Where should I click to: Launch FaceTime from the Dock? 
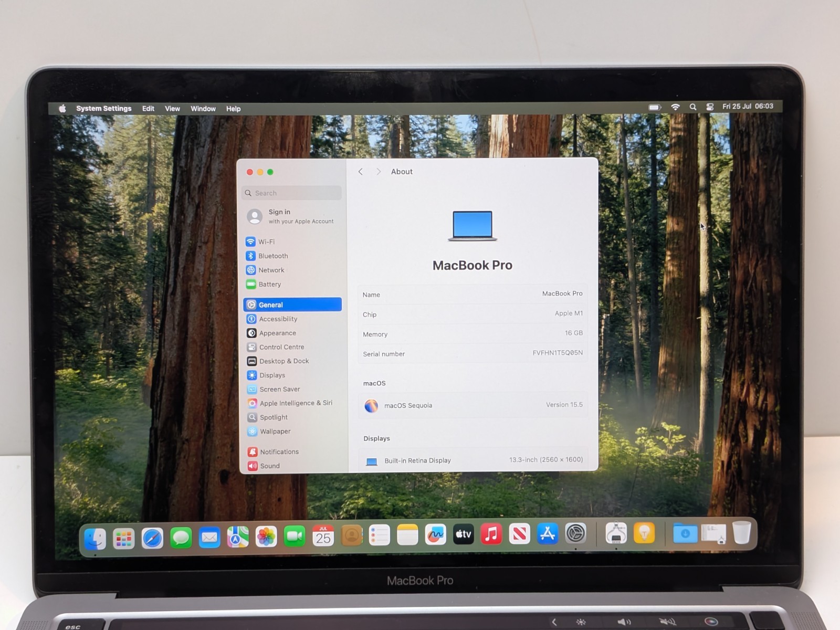[295, 536]
